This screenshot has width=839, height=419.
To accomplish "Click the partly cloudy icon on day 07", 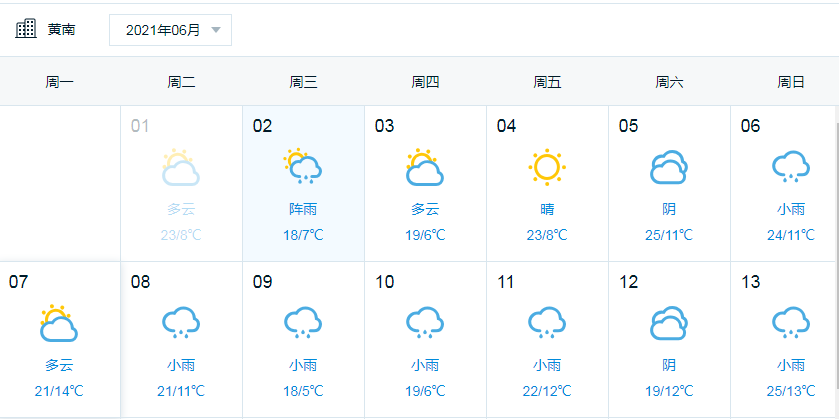I will [59, 323].
